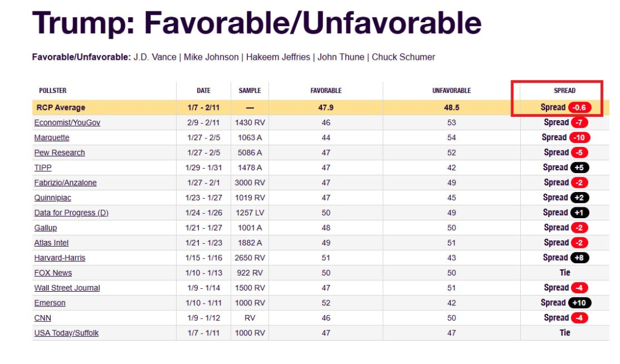This screenshot has height=364, width=620.
Task: Open the Fabrizio/Anzalone poll link
Action: [x=66, y=183]
